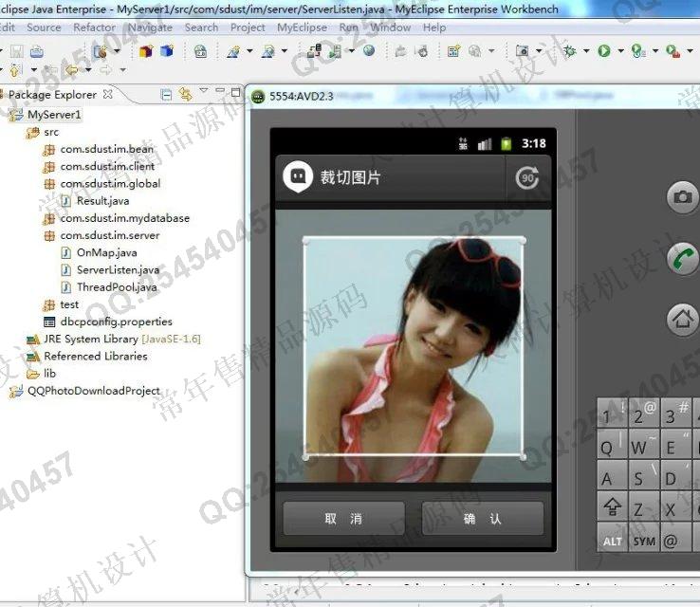
Task: Open the Back history dropdown arrow
Action: tap(88, 70)
